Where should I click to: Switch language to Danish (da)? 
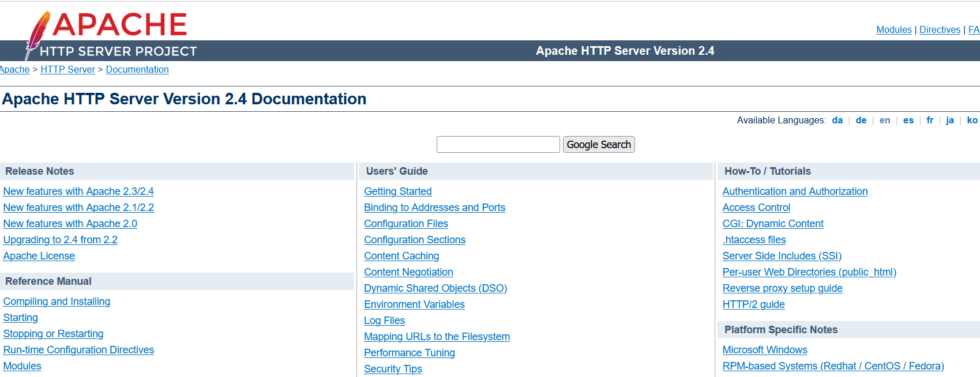[x=838, y=120]
